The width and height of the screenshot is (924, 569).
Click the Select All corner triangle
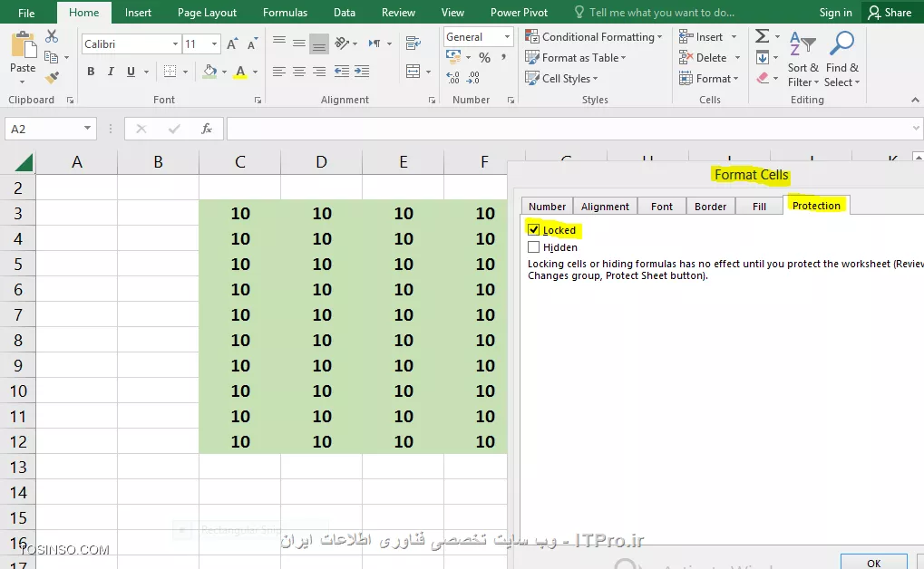(x=24, y=162)
